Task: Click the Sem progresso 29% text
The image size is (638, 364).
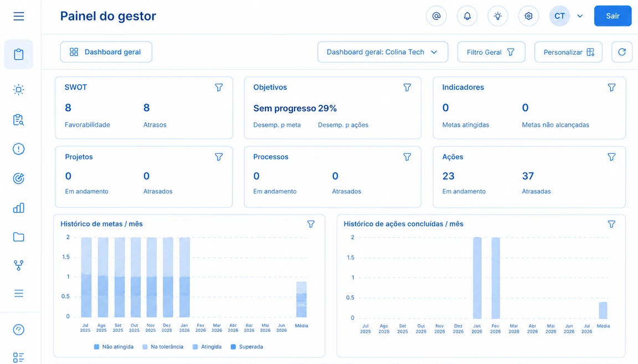Action: click(x=295, y=108)
